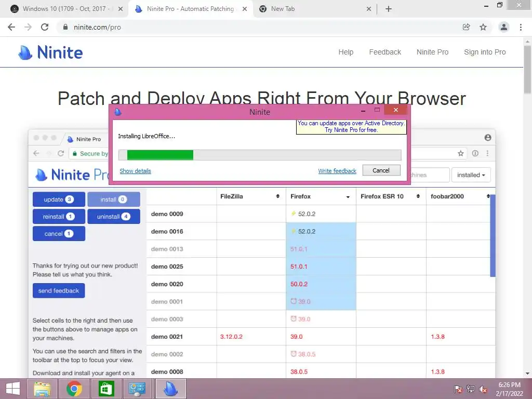Open Chrome from the taskbar

coord(74,389)
